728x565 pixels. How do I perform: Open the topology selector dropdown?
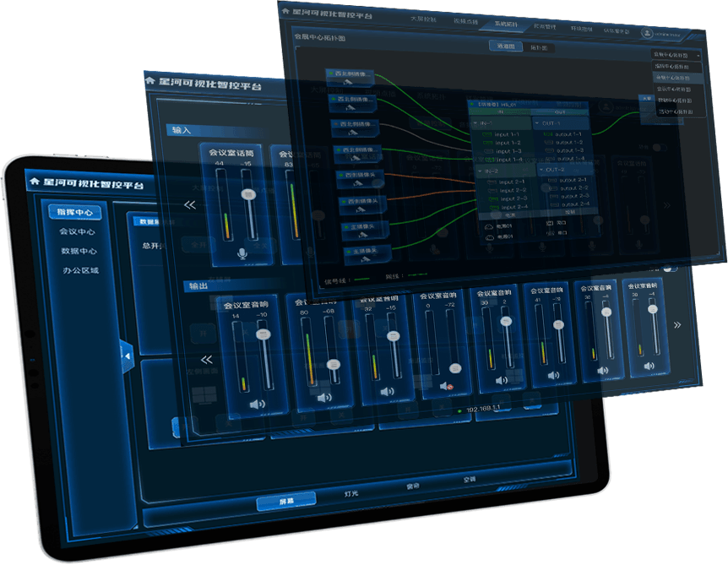(x=676, y=55)
